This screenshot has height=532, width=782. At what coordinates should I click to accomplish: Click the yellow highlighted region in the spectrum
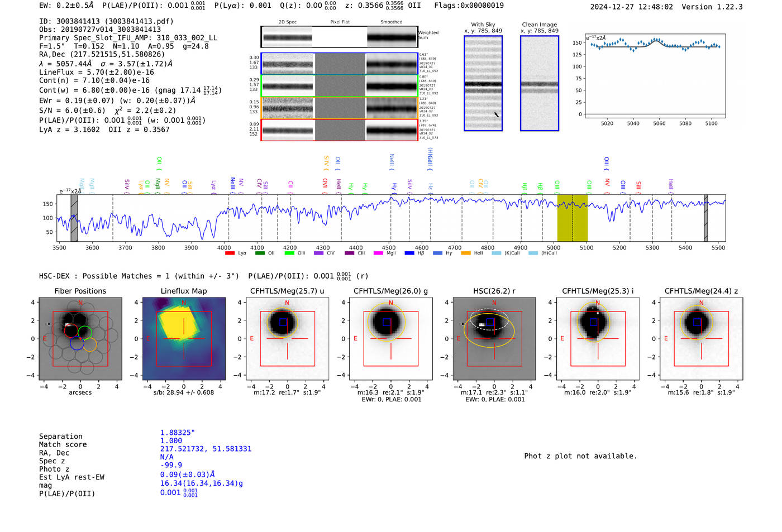click(x=573, y=218)
